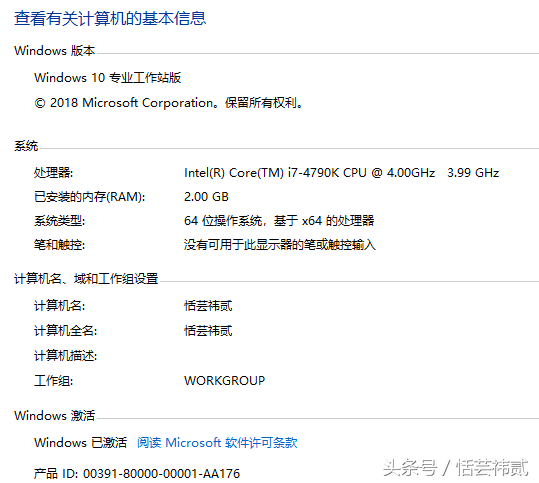Select the text Windows 10 专业工作站版
This screenshot has height=483, width=539.
coord(108,78)
